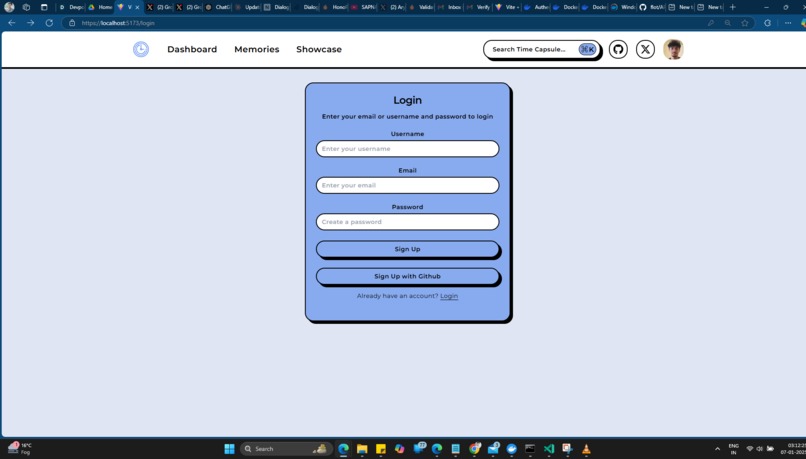Switch to the Home browser tab
806x459 pixels.
(100, 7)
